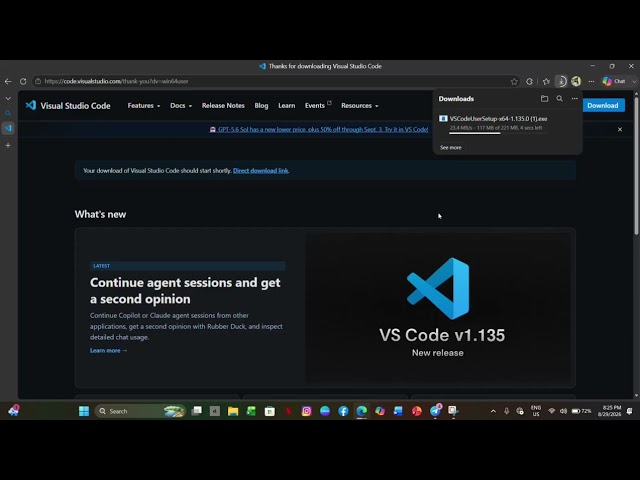640x480 pixels.
Task: Select the VS Code tab in sidebar
Action: click(8, 128)
